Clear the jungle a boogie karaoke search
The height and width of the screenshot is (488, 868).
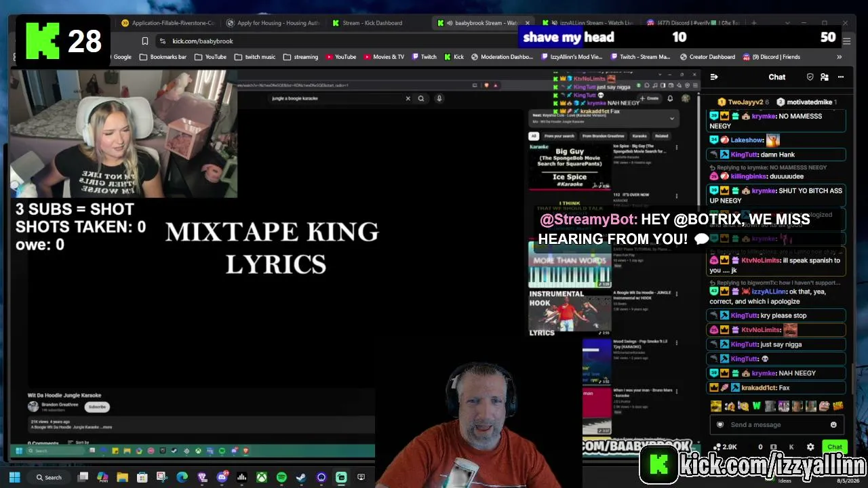[408, 98]
